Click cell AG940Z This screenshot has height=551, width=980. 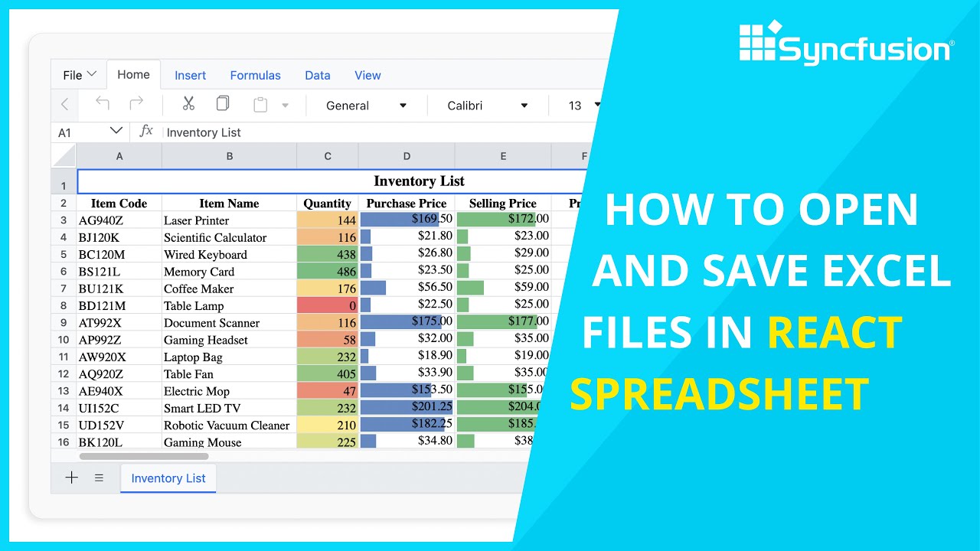[x=119, y=220]
